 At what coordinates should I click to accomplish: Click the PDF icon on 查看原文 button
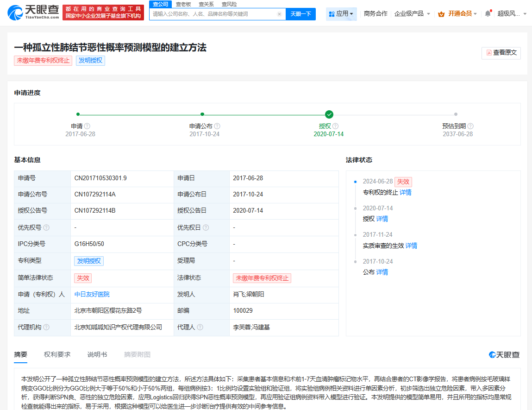(488, 53)
